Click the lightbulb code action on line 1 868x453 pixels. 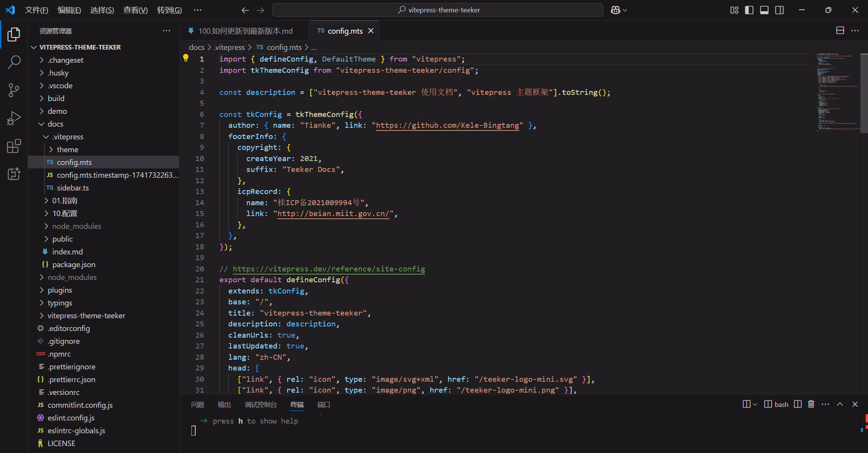click(186, 58)
